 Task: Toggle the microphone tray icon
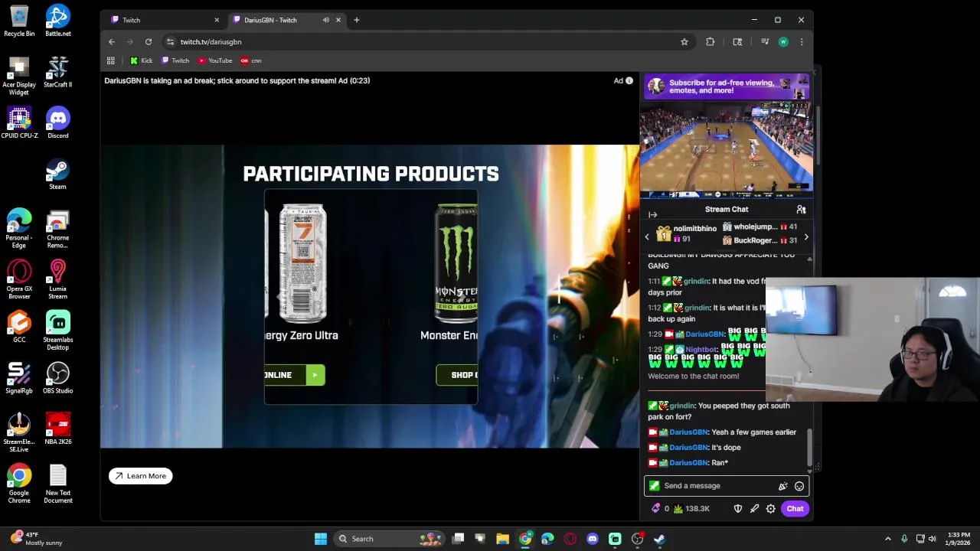click(x=904, y=539)
